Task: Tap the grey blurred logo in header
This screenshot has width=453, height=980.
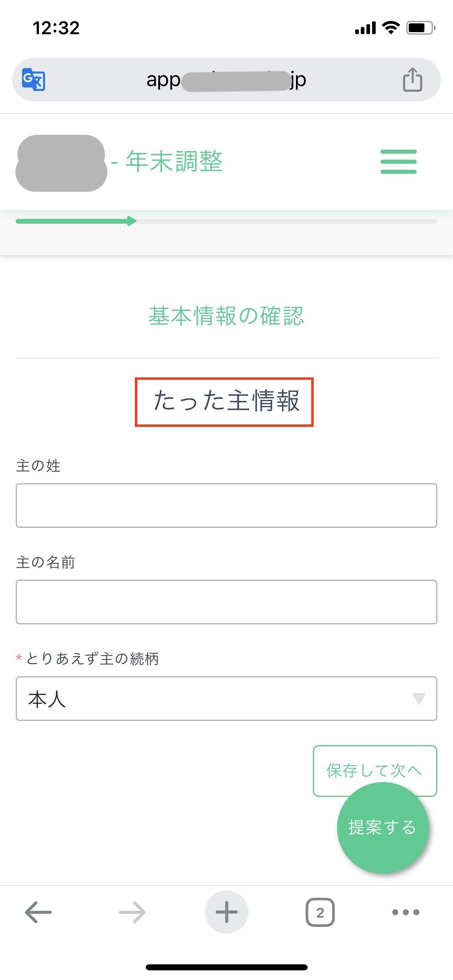Action: (61, 163)
